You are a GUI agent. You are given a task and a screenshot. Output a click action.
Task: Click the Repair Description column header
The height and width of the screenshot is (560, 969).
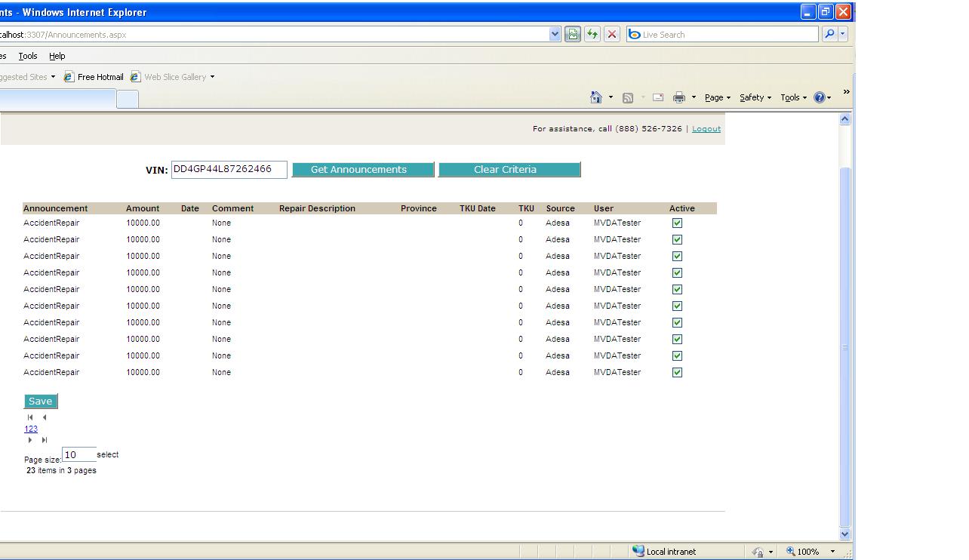tap(317, 208)
